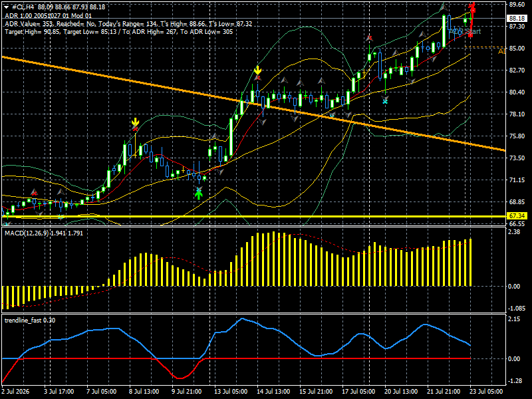Select the yellow 67.34 price label
The image size is (532, 399).
(x=516, y=215)
